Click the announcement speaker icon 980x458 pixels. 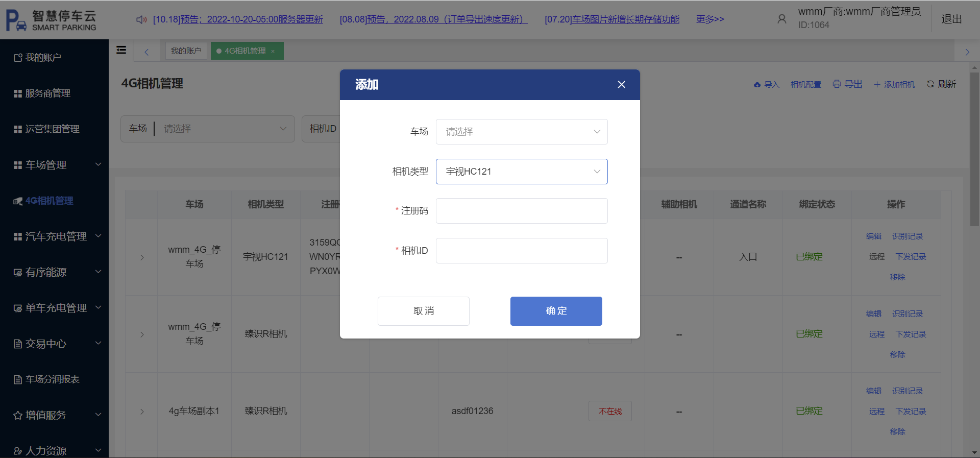141,19
